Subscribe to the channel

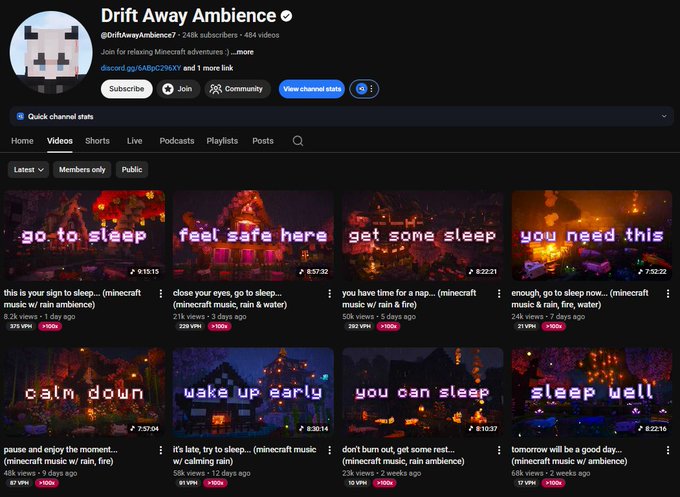pos(127,89)
